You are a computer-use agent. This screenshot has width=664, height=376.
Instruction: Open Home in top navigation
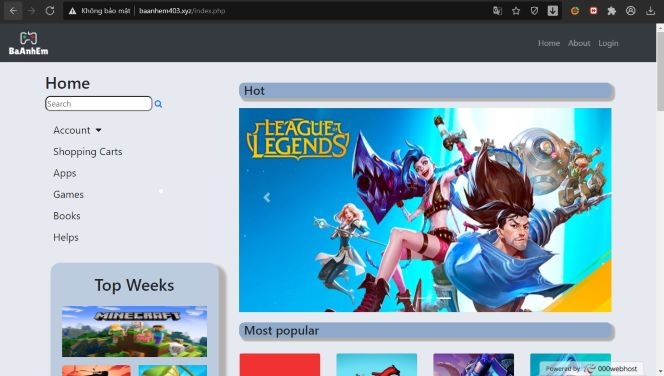[549, 43]
